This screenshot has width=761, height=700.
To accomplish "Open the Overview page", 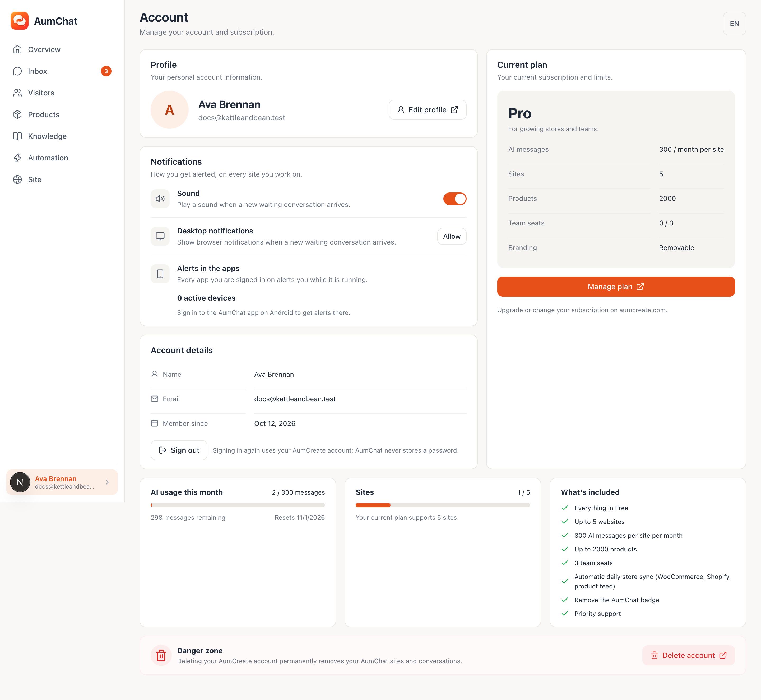I will point(62,50).
